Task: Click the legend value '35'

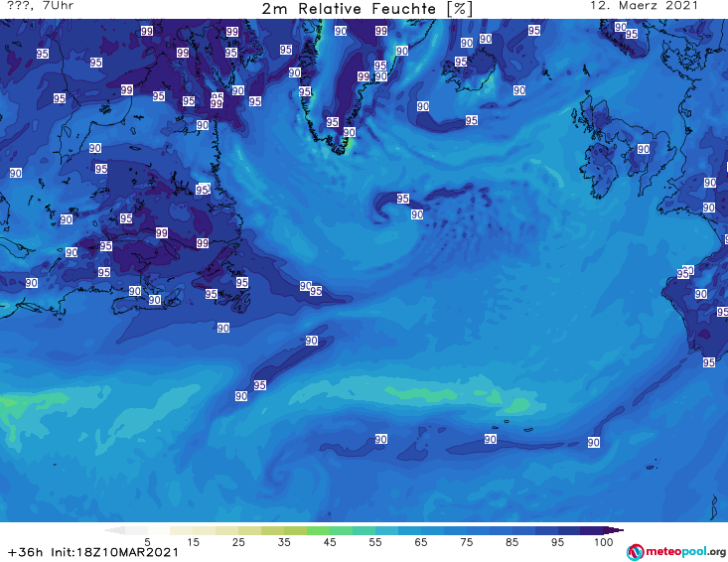Action: click(284, 542)
